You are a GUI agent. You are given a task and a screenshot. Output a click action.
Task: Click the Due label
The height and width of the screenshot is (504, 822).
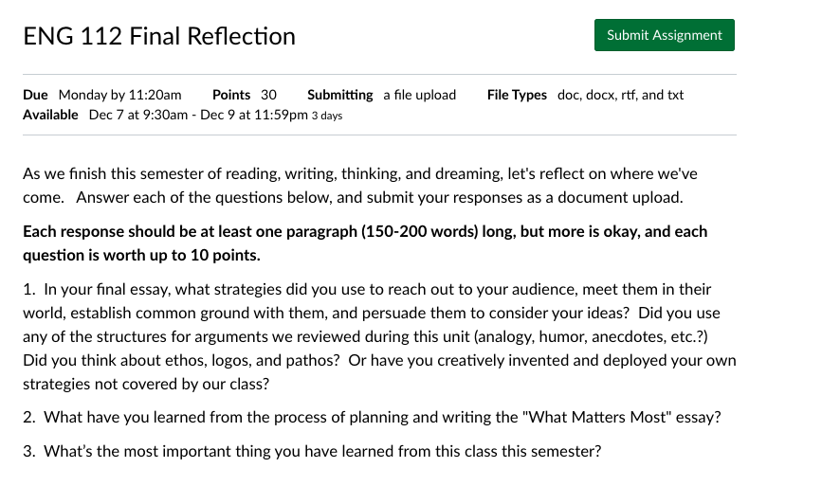35,95
